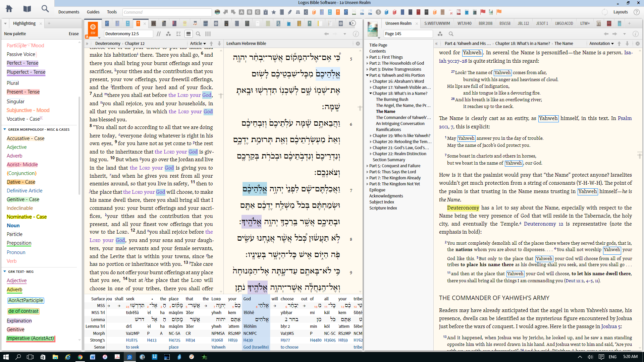Click visual filters icon in Unseen Realm
644x362 pixels.
click(x=440, y=34)
